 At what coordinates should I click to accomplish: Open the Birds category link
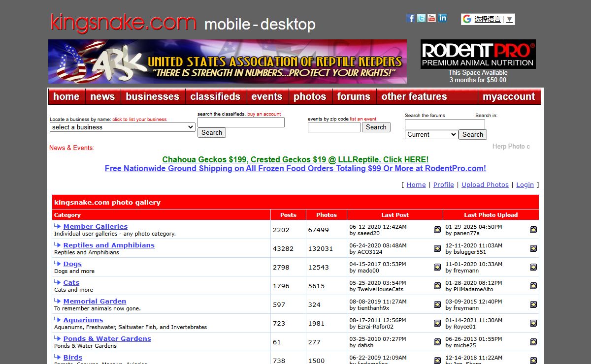pyautogui.click(x=73, y=357)
